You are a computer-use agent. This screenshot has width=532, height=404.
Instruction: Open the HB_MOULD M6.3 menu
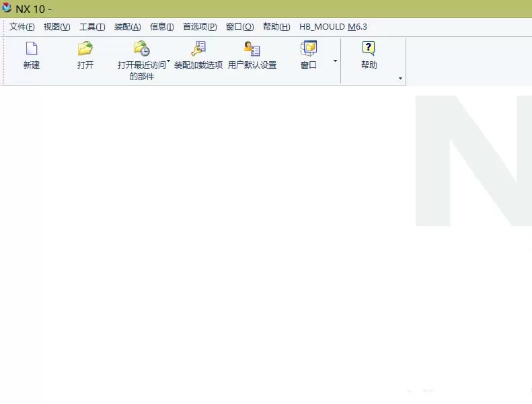click(x=333, y=27)
